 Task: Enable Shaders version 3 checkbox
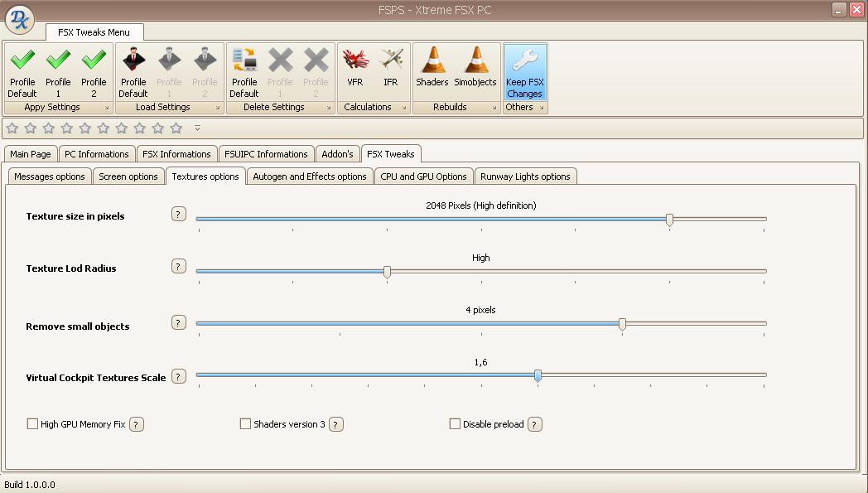coord(245,423)
